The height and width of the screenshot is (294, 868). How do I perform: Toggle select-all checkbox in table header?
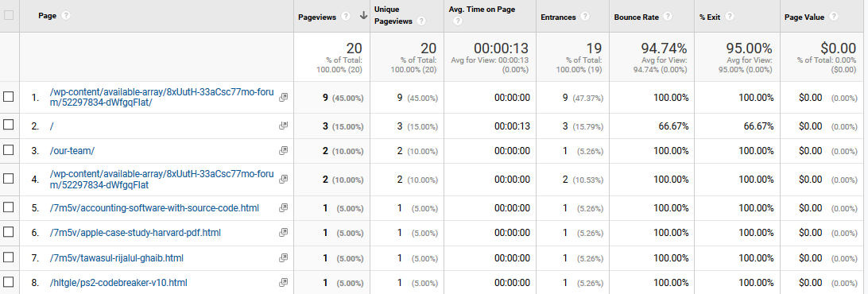coord(8,16)
